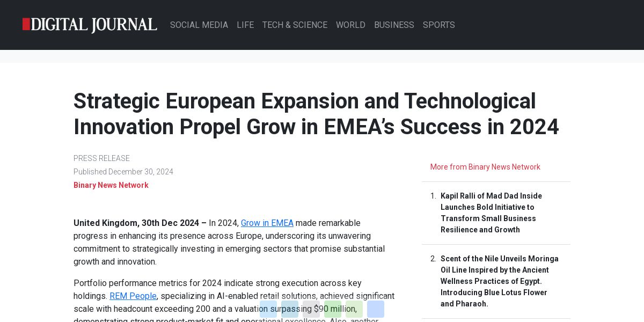The width and height of the screenshot is (644, 322).
Task: Go to Tech & Science section
Action: [295, 25]
